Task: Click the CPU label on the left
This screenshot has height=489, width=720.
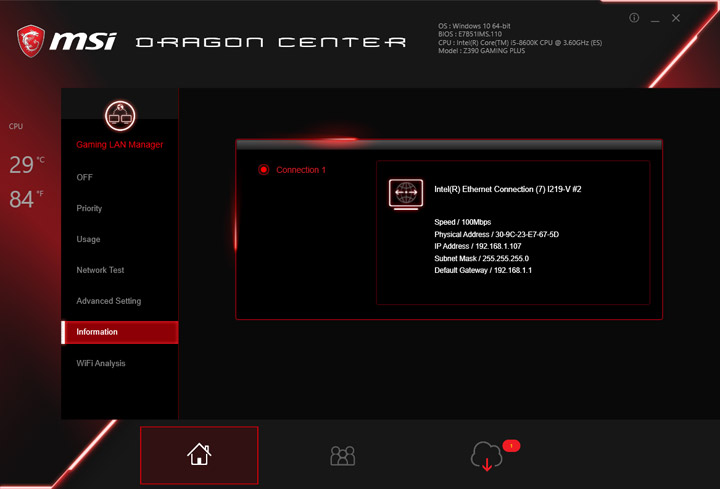Action: coord(16,126)
